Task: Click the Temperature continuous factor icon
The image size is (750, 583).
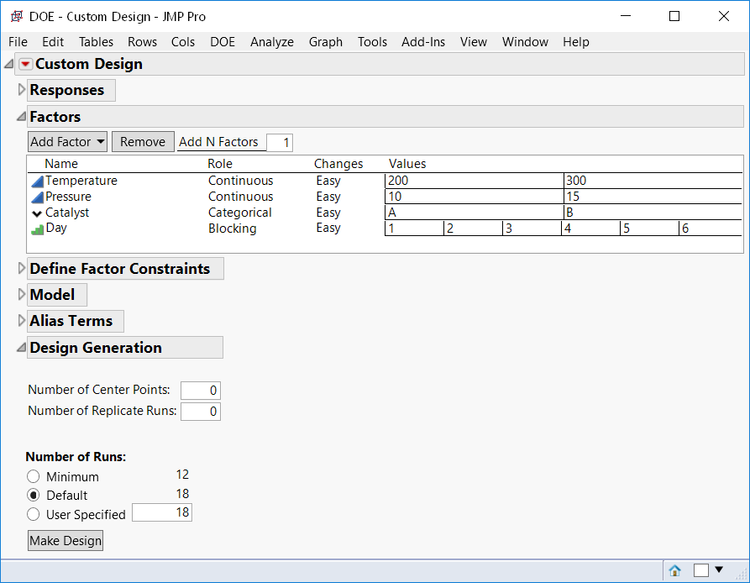Action: [x=37, y=181]
